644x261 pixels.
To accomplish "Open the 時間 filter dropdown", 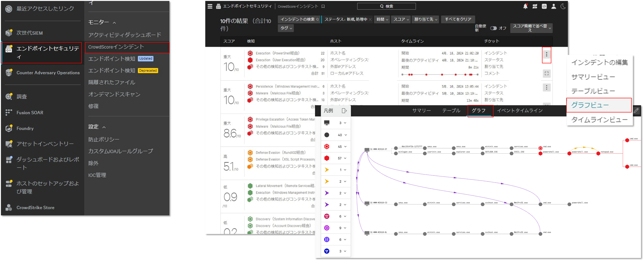I will coord(382,19).
